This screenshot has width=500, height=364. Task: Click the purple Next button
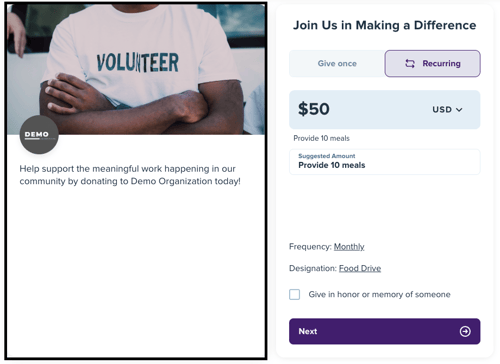coord(384,331)
